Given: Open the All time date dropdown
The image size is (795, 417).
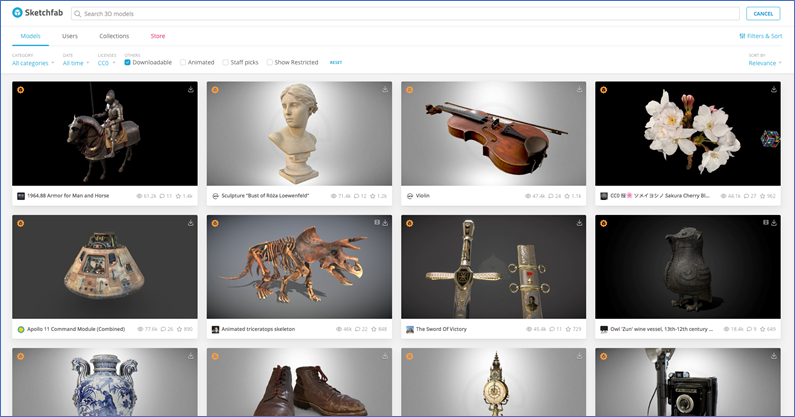Looking at the screenshot, I should pos(75,62).
